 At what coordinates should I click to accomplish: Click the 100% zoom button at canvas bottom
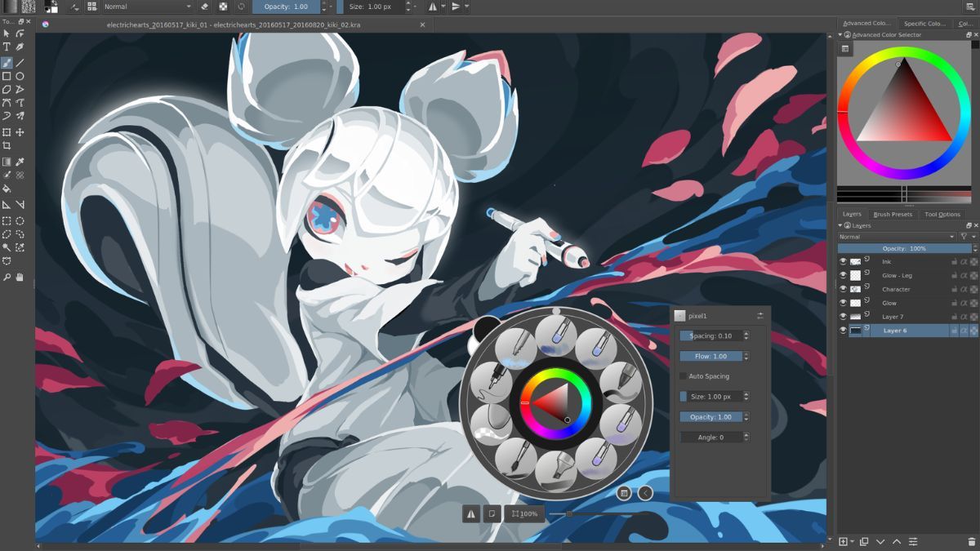[x=523, y=513]
